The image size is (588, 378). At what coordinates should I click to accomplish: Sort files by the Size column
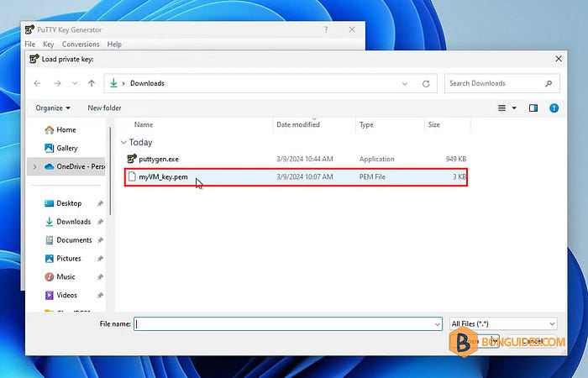[x=434, y=124]
